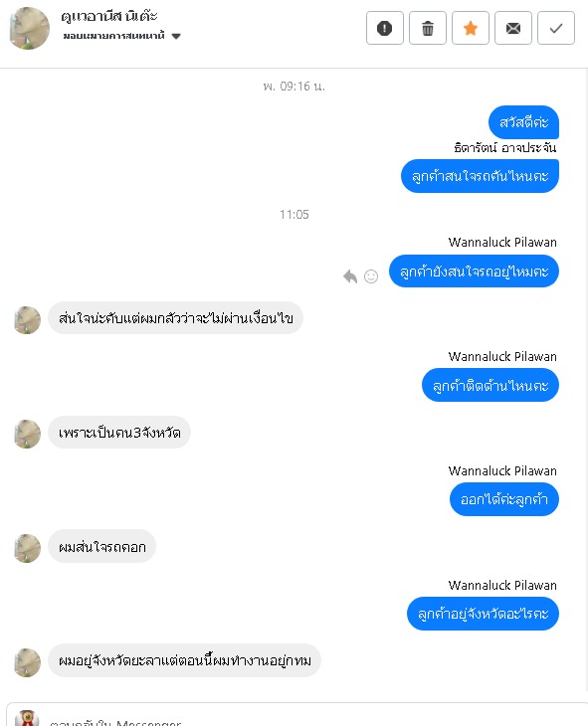The height and width of the screenshot is (726, 588).
Task: Mark conversation done with the checkmark button
Action: (x=556, y=28)
